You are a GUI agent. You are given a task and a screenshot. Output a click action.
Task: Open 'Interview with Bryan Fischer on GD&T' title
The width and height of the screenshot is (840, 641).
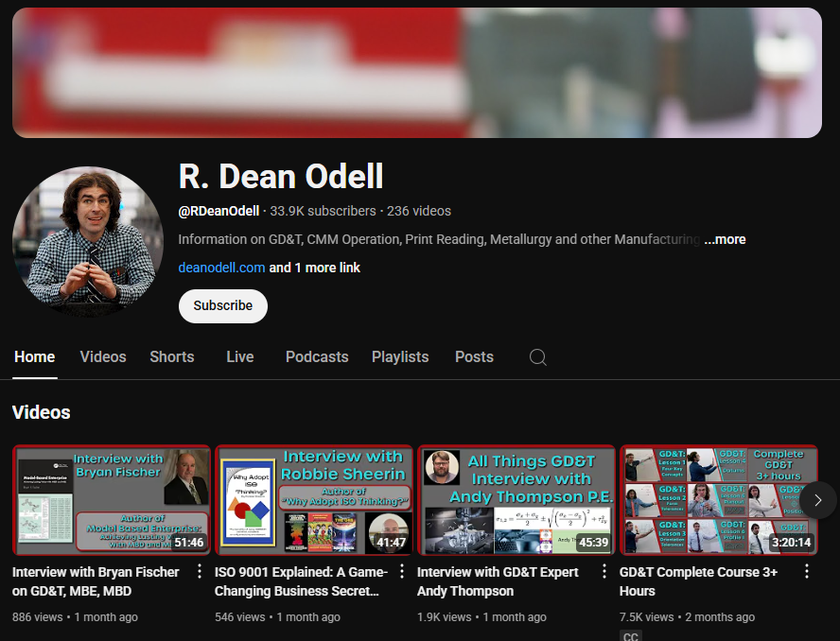click(96, 581)
